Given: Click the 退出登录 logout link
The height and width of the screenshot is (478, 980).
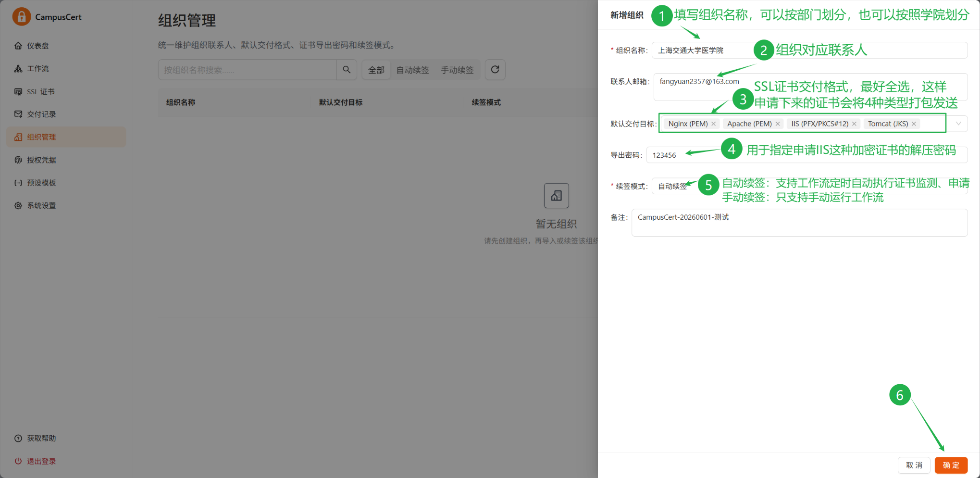Looking at the screenshot, I should tap(41, 461).
